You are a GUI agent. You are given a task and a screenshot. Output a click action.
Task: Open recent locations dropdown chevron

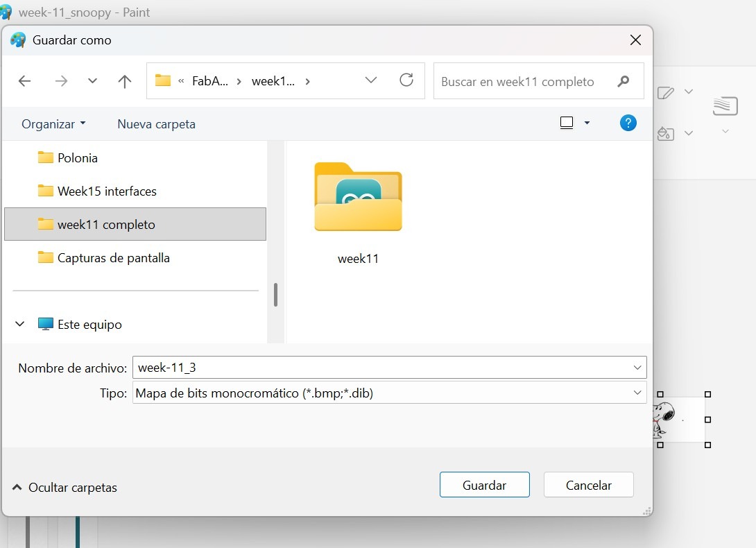click(x=92, y=81)
